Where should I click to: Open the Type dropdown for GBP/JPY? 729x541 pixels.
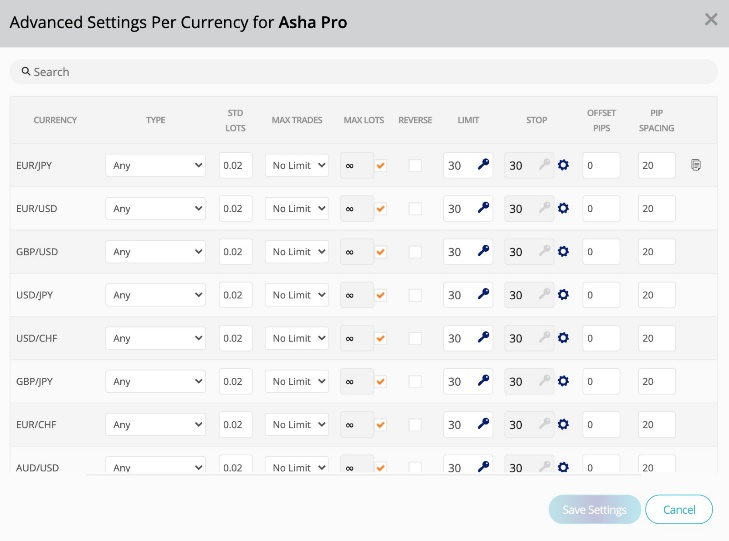(x=155, y=381)
